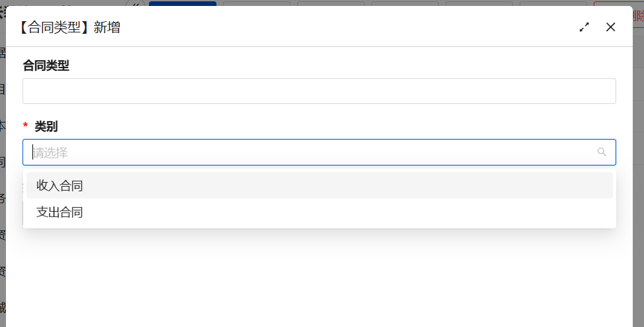Click the 合同类型 field label
Viewport: 644px width, 327px height.
[x=46, y=65]
